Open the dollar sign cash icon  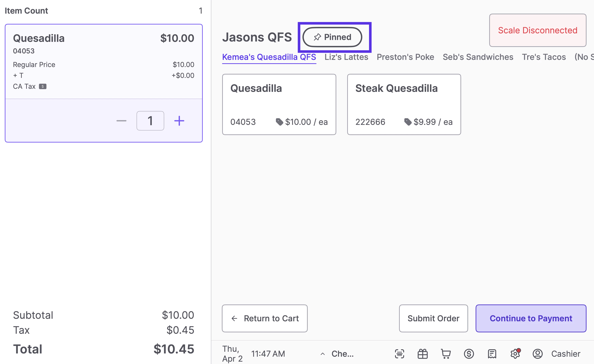pyautogui.click(x=469, y=354)
